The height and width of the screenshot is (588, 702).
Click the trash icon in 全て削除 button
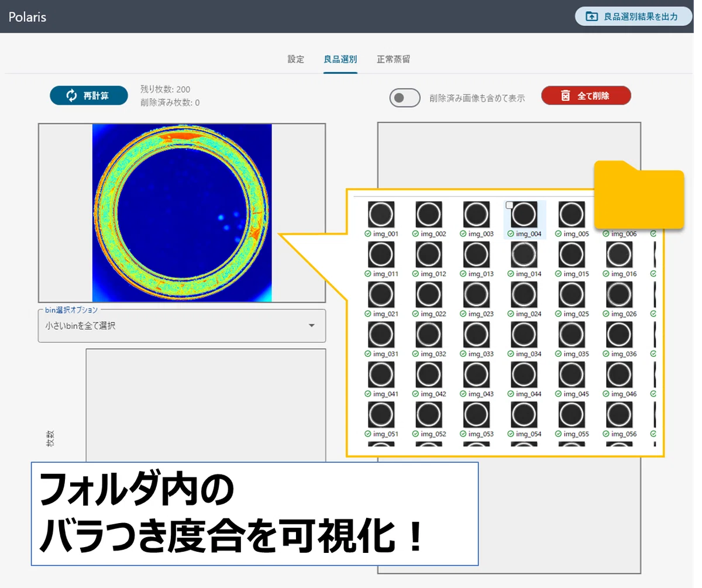(x=566, y=95)
